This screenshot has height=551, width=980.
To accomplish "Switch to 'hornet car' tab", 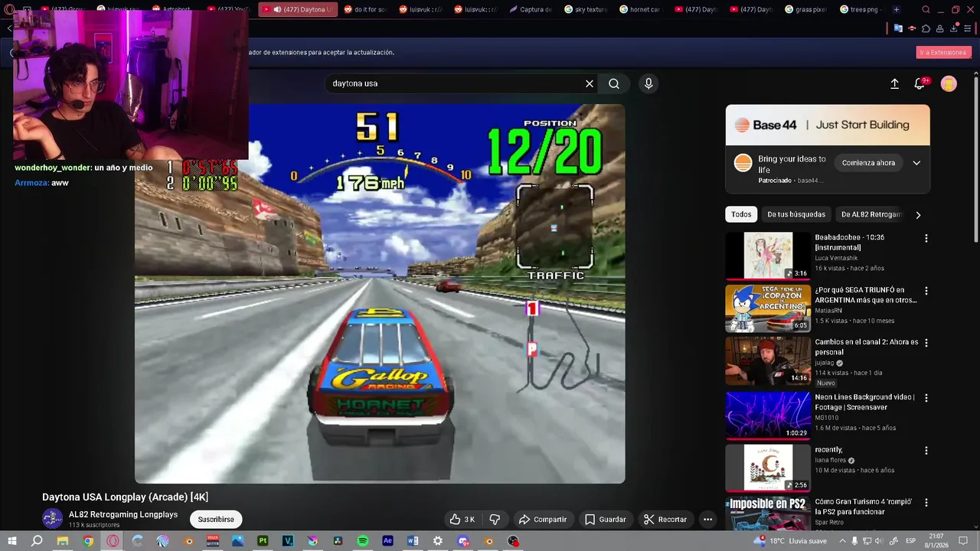I will point(639,10).
